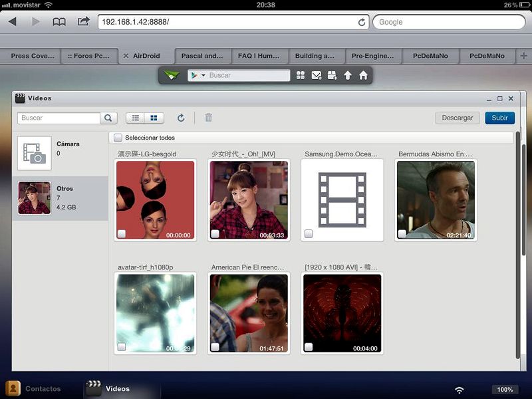This screenshot has width=532, height=399.
Task: Tick checkbox on [1920 x 1080 AVI] video
Action: pyautogui.click(x=309, y=346)
